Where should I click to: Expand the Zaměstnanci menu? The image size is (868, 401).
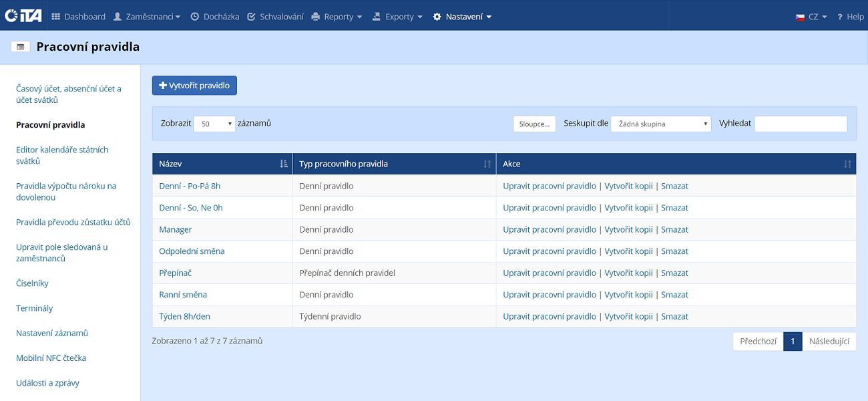[147, 17]
